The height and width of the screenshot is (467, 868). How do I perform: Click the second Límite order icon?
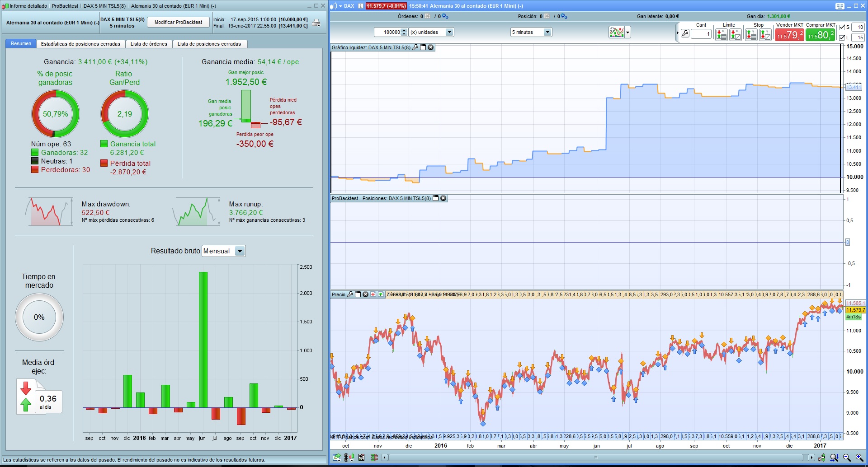(736, 34)
